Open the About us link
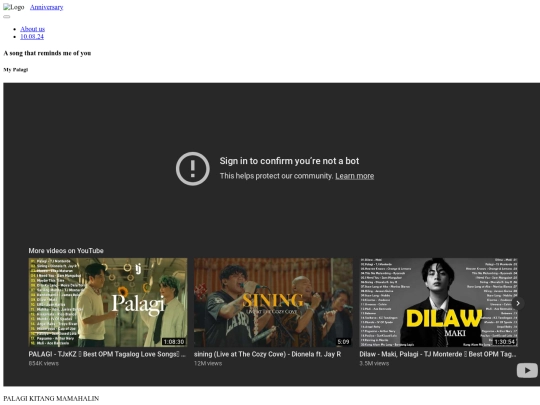This screenshot has height=405, width=540. [32, 29]
